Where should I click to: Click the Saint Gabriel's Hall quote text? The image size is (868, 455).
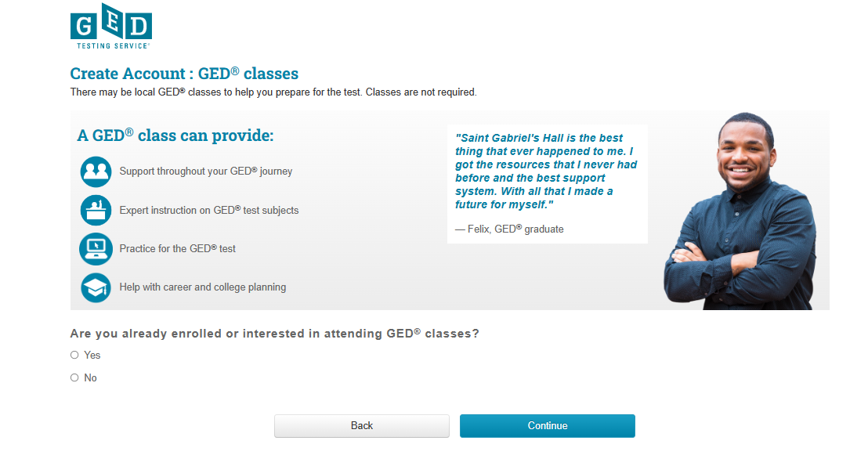tap(546, 171)
